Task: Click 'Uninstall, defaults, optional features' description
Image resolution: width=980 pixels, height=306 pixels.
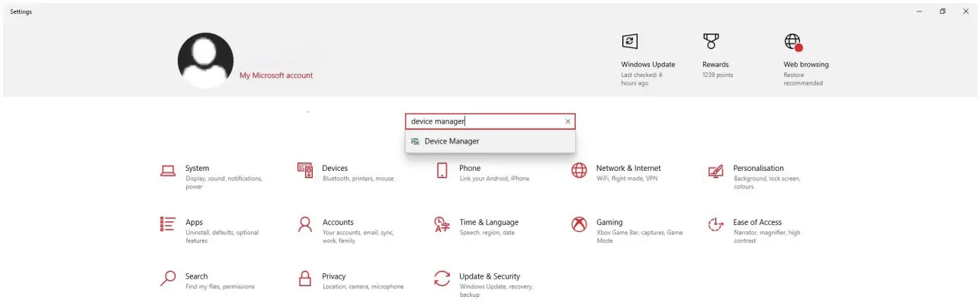Action: click(x=222, y=237)
